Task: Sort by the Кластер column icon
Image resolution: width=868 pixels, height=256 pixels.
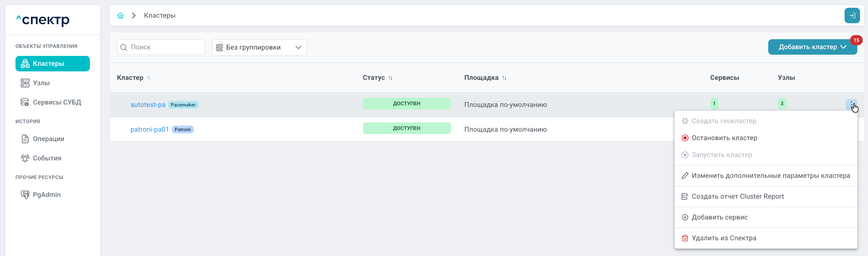Action: 149,78
